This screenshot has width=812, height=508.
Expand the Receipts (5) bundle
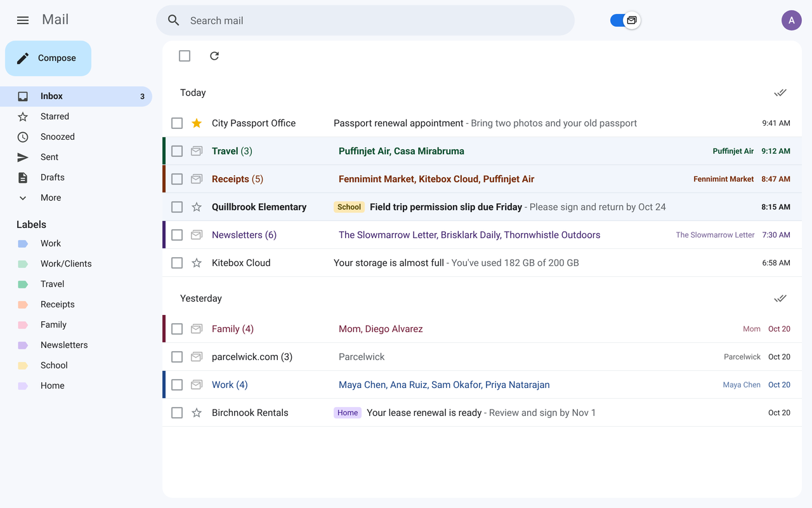pos(482,179)
